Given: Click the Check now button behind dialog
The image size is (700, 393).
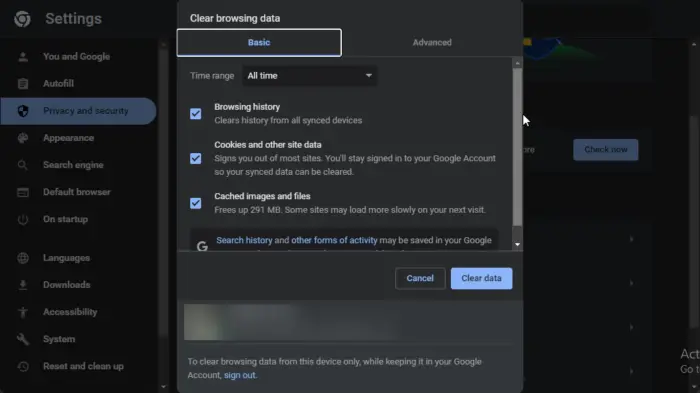Looking at the screenshot, I should pos(605,150).
